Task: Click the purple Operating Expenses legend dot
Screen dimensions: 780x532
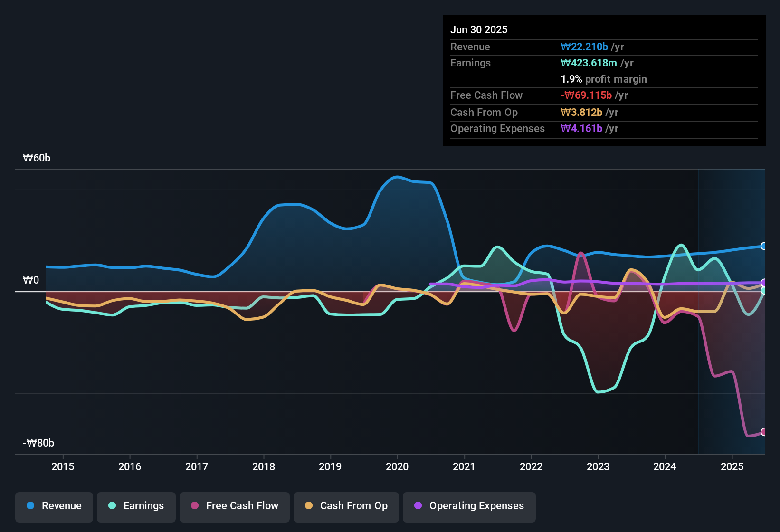Action: pyautogui.click(x=418, y=506)
